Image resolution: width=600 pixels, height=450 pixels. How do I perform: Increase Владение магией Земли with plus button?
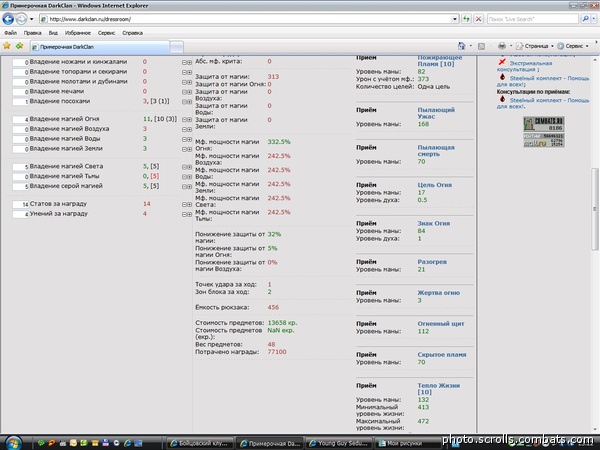point(189,149)
